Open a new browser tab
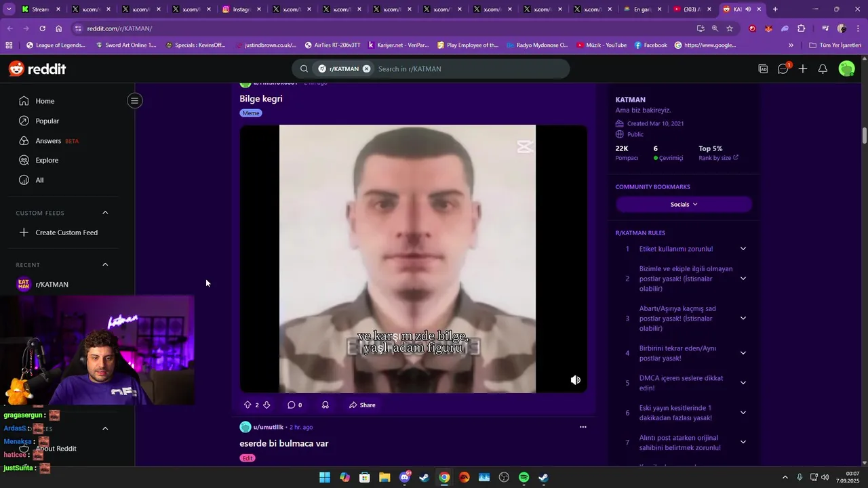 [775, 9]
